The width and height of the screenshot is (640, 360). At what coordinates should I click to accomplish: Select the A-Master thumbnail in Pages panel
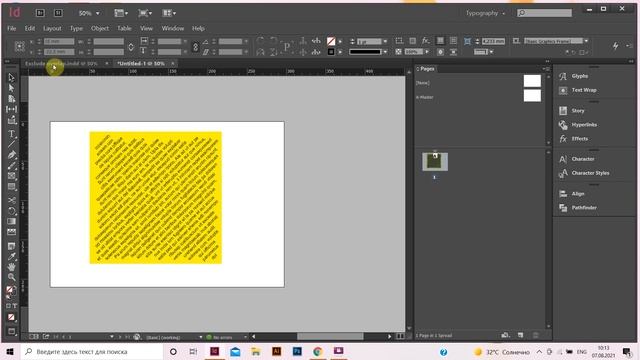(x=532, y=96)
